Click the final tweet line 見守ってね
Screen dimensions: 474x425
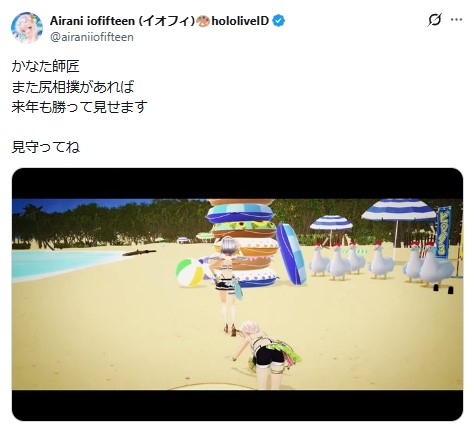(x=45, y=147)
